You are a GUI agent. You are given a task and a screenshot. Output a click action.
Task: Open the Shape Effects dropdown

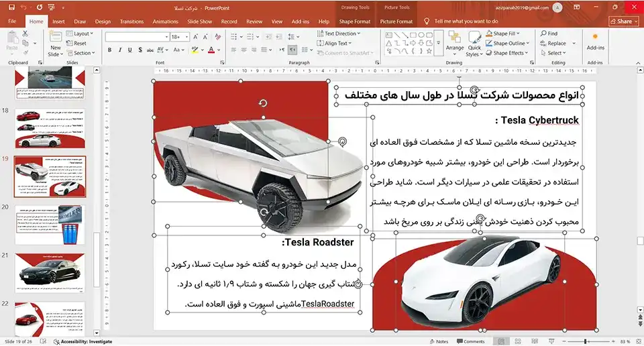[x=507, y=53]
